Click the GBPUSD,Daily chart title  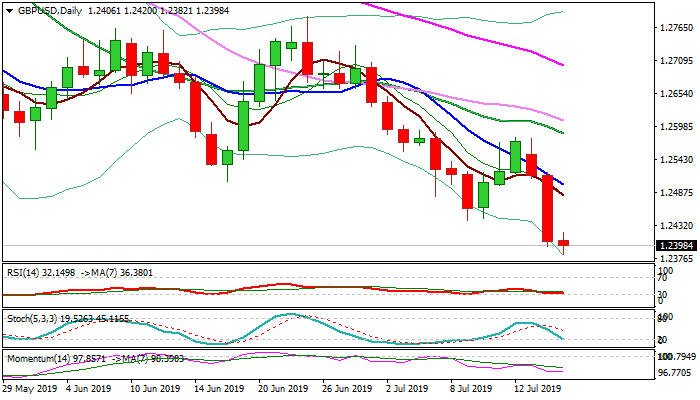pos(50,11)
